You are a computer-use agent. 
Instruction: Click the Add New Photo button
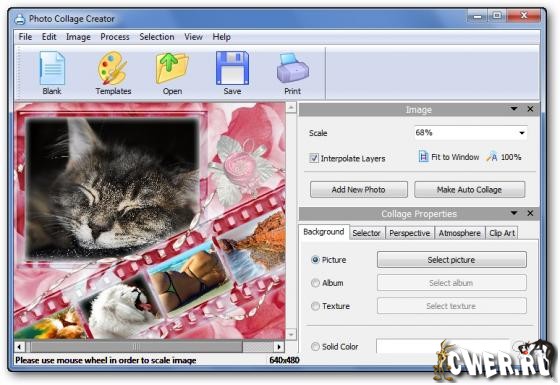click(x=359, y=190)
